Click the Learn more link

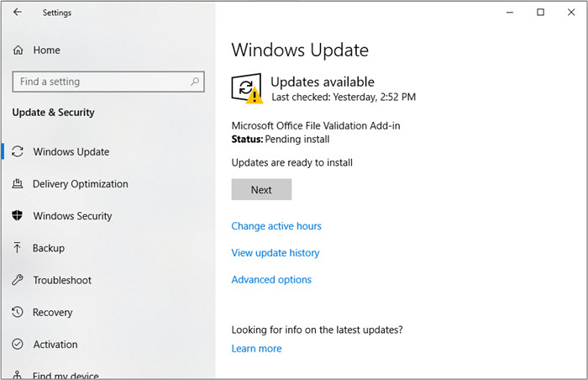pyautogui.click(x=256, y=348)
